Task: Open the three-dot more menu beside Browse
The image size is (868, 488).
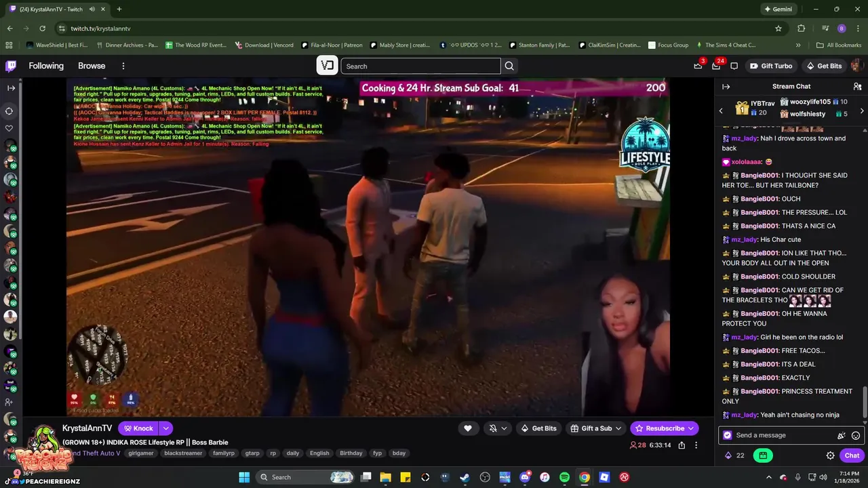Action: coord(123,66)
